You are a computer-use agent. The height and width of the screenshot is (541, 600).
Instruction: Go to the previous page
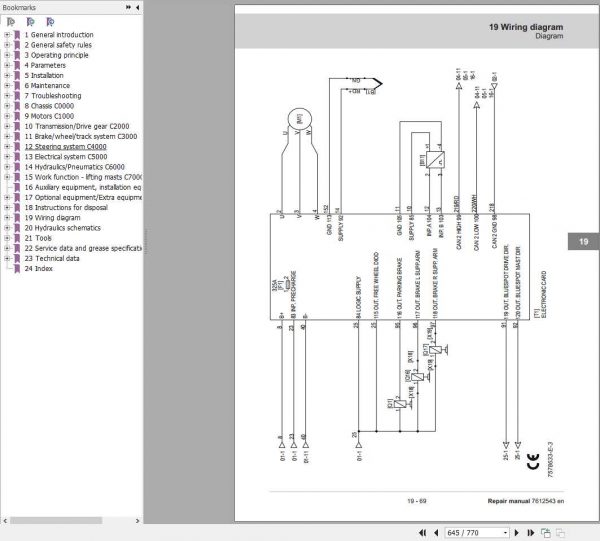pos(436,533)
